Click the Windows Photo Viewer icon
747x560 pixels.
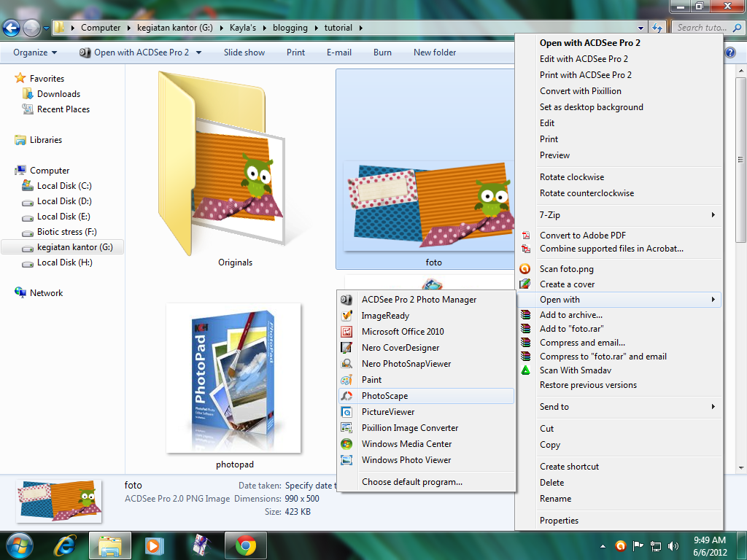(x=347, y=460)
